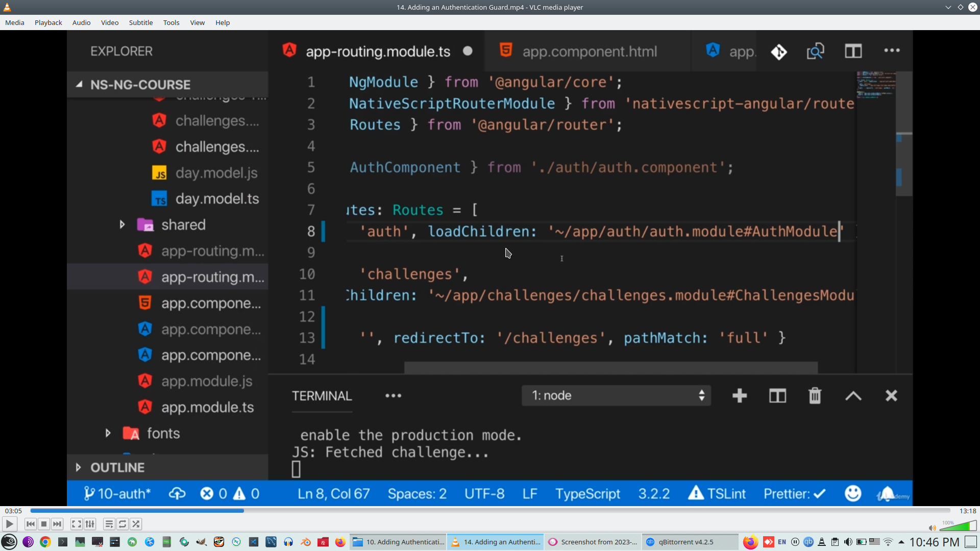Viewport: 980px width, 551px height.
Task: Seek in the video progress bar
Action: (x=490, y=511)
